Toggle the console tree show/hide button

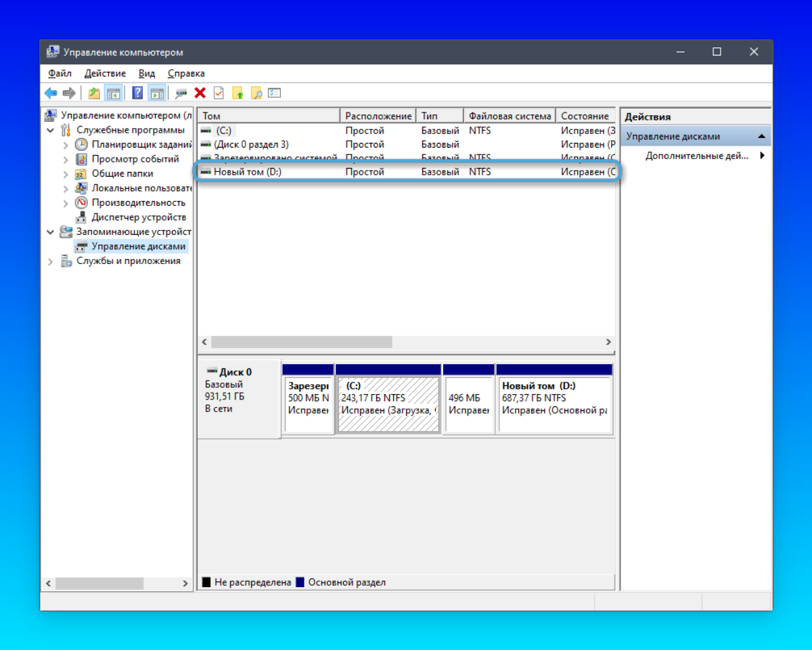tap(113, 93)
